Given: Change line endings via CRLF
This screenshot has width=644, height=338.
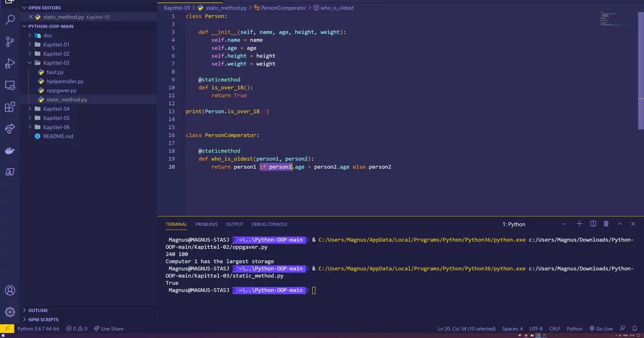Looking at the screenshot, I should tap(554, 328).
